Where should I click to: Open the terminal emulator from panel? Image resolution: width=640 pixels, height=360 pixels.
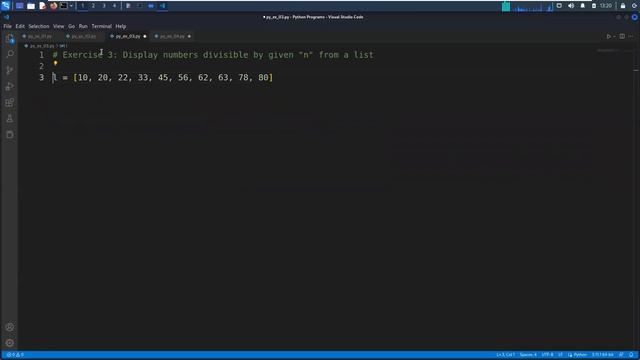pyautogui.click(x=64, y=6)
